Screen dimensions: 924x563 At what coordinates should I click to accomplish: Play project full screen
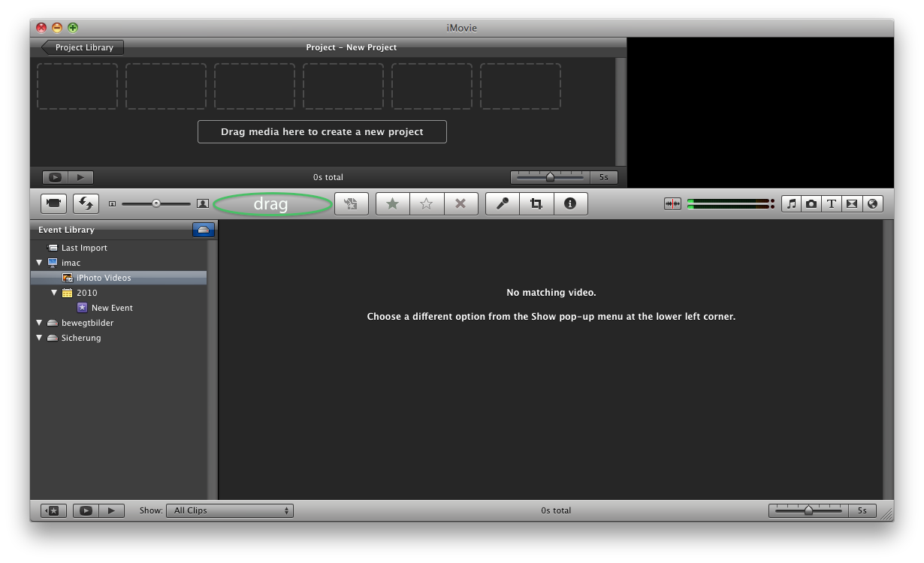55,177
